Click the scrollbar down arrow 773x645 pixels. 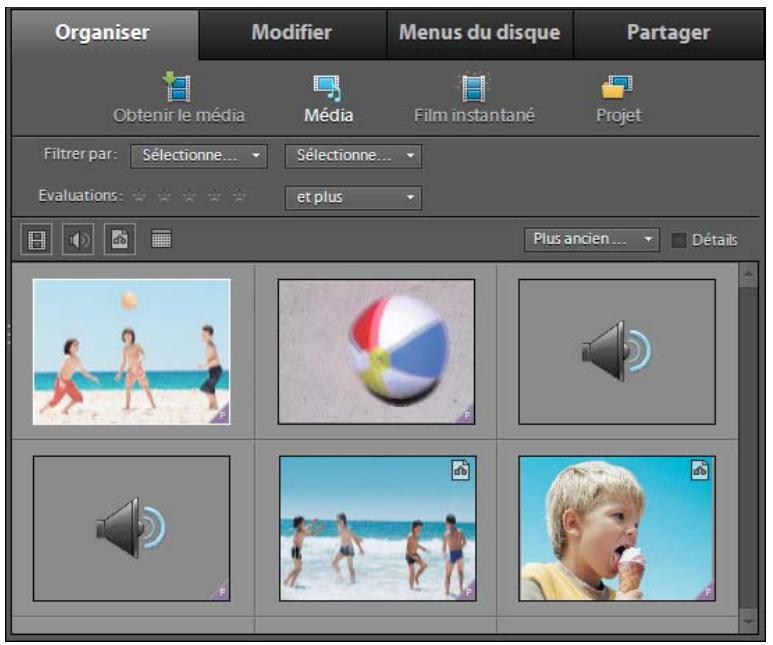[748, 622]
